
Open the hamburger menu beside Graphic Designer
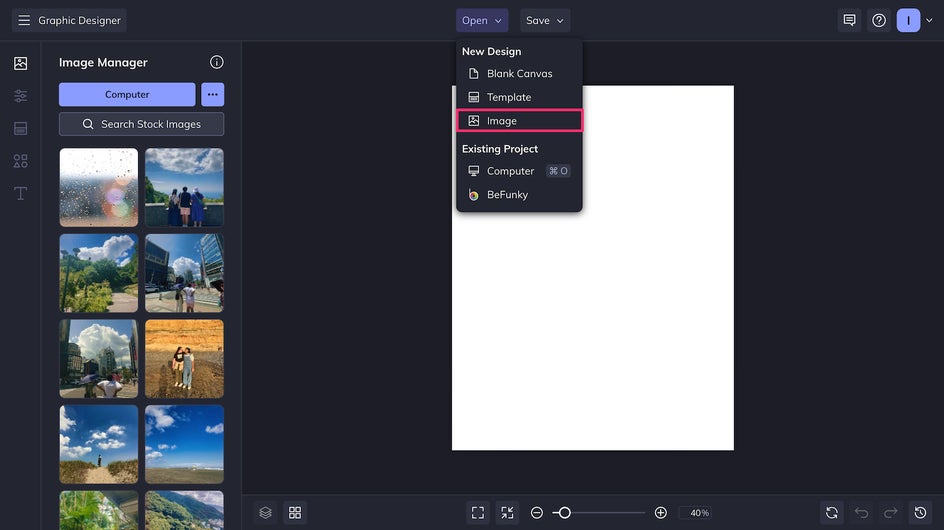(x=23, y=20)
